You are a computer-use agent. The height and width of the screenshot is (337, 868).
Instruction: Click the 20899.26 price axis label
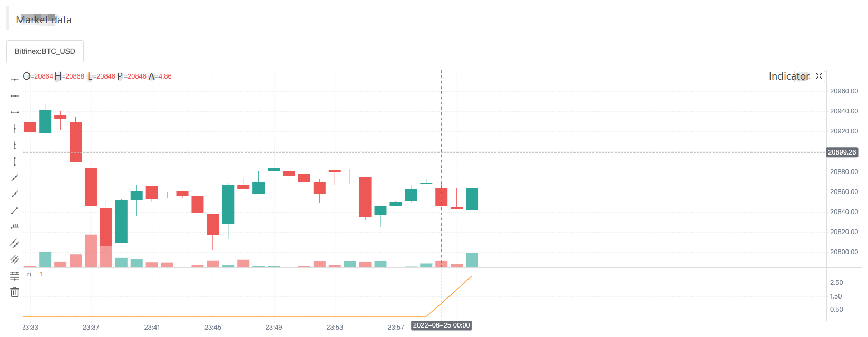[x=842, y=152]
